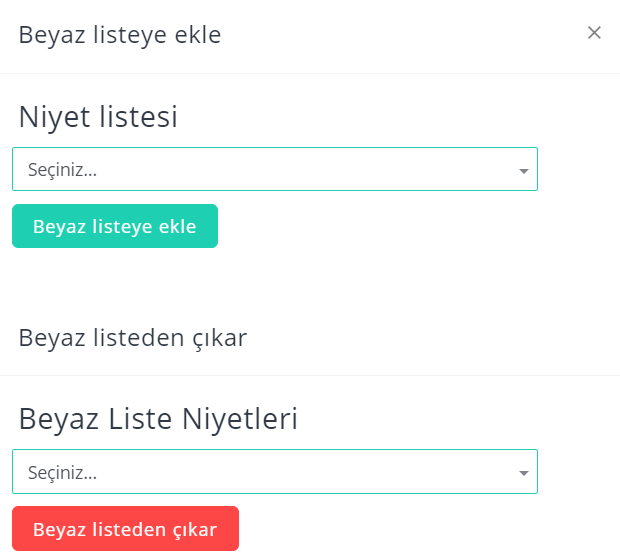Click the Beyaz Liste Niyetleri heading
This screenshot has height=555, width=620.
click(x=158, y=419)
